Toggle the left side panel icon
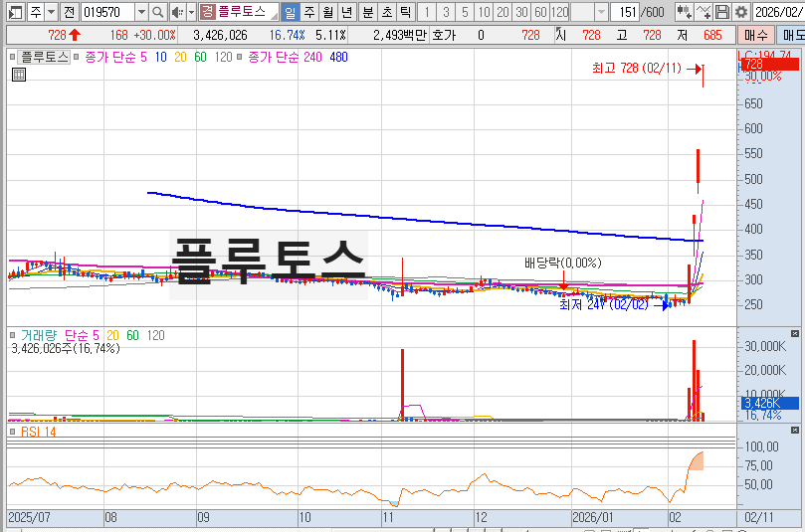 coord(16,12)
